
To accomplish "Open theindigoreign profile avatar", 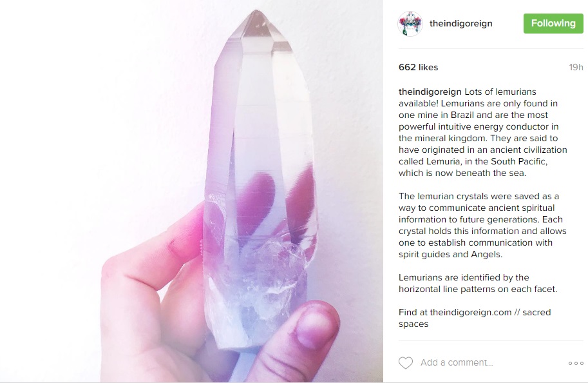I will [x=410, y=24].
